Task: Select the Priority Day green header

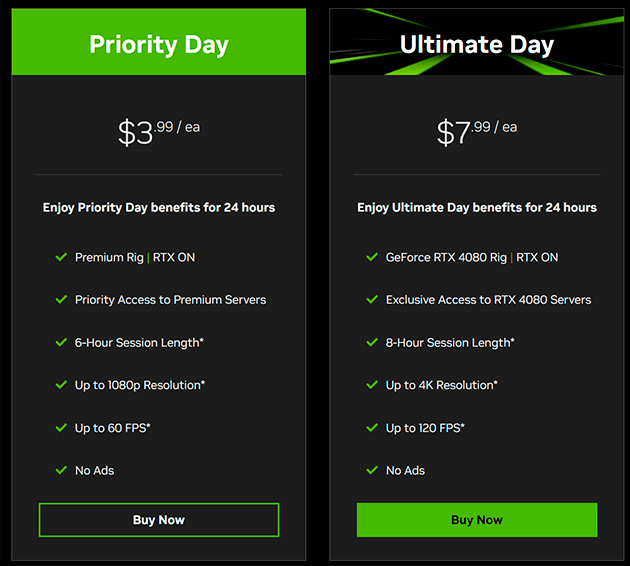Action: pyautogui.click(x=159, y=42)
